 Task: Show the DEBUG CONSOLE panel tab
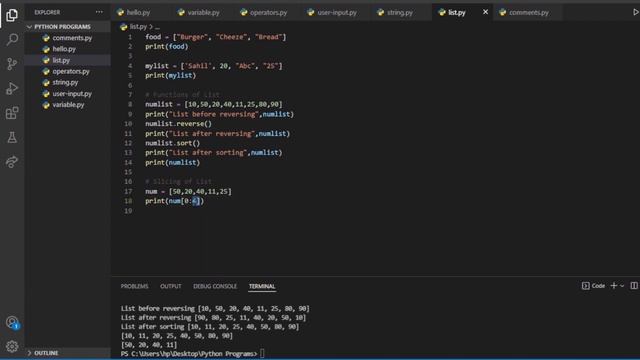coord(215,286)
